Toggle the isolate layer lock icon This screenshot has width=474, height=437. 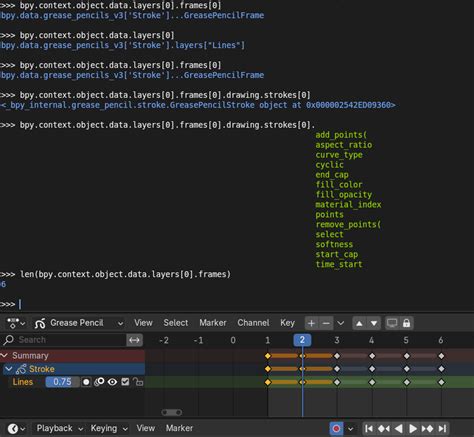(406, 323)
